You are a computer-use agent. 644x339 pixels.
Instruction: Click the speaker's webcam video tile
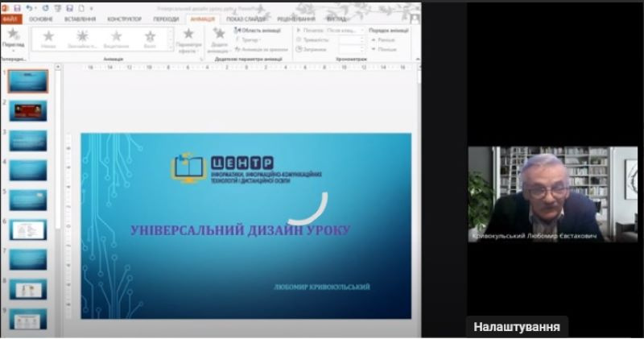pos(553,194)
